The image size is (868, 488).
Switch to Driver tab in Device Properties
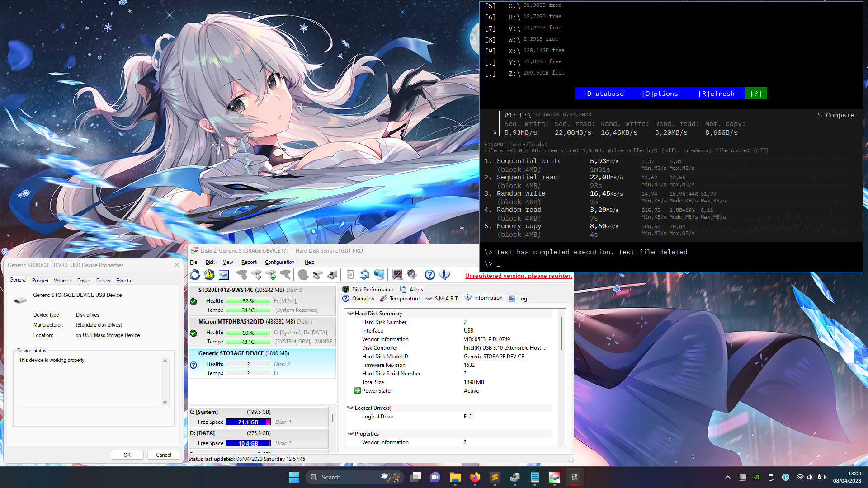point(83,281)
